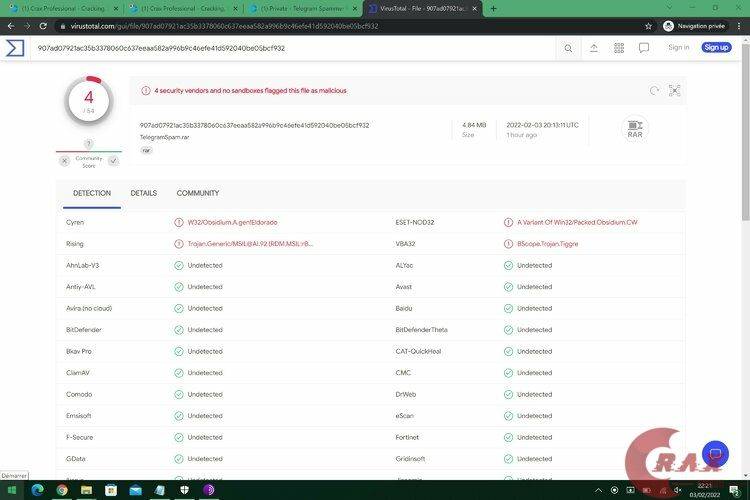Reload the page with the refresh button
750x500 pixels.
pos(43,26)
